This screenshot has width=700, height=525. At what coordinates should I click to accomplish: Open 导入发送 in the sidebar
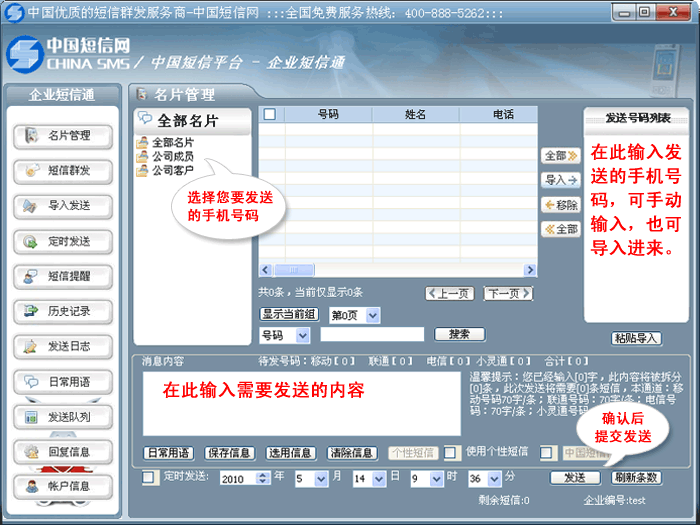(x=63, y=206)
